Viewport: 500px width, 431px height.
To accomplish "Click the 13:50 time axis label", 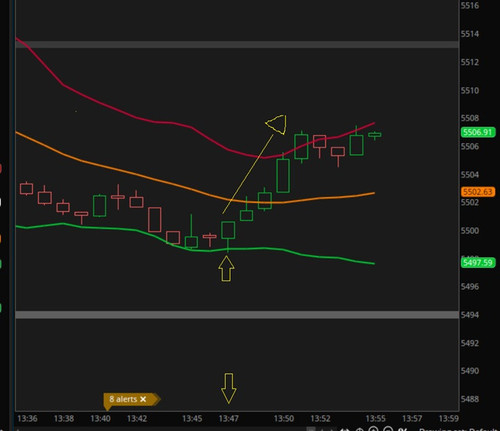I will [284, 418].
